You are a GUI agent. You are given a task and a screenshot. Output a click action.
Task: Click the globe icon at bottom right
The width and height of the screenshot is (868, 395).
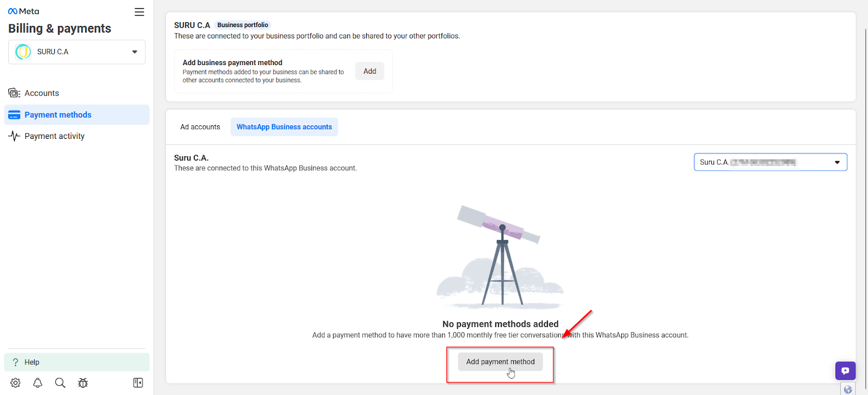(x=848, y=390)
